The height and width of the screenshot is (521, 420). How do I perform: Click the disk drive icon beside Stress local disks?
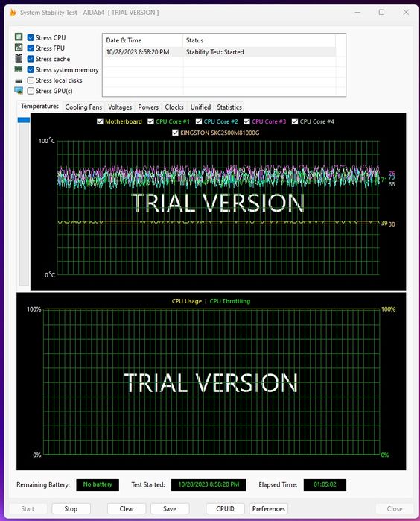[x=19, y=80]
